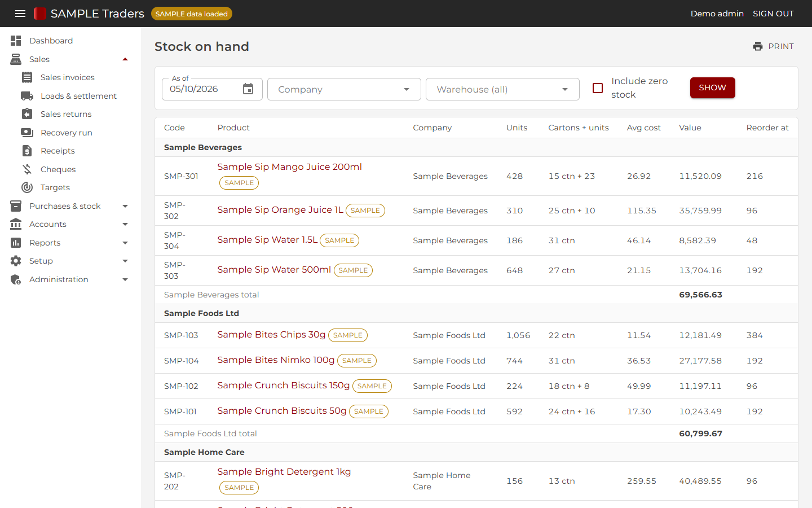Select Targets in the sidebar
The image size is (812, 508).
coord(55,187)
